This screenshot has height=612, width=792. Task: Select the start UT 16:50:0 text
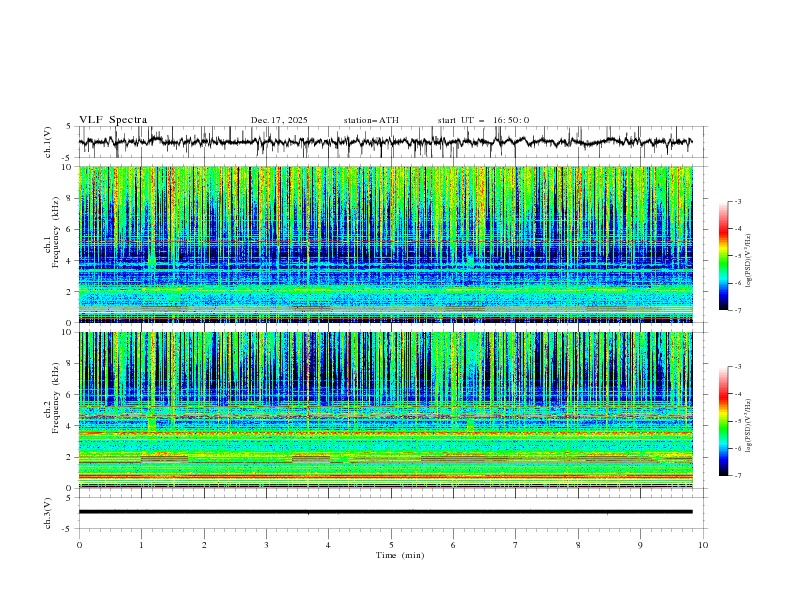pos(483,120)
